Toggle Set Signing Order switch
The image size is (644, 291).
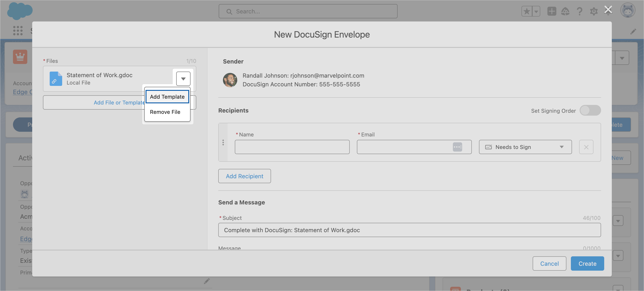(590, 110)
